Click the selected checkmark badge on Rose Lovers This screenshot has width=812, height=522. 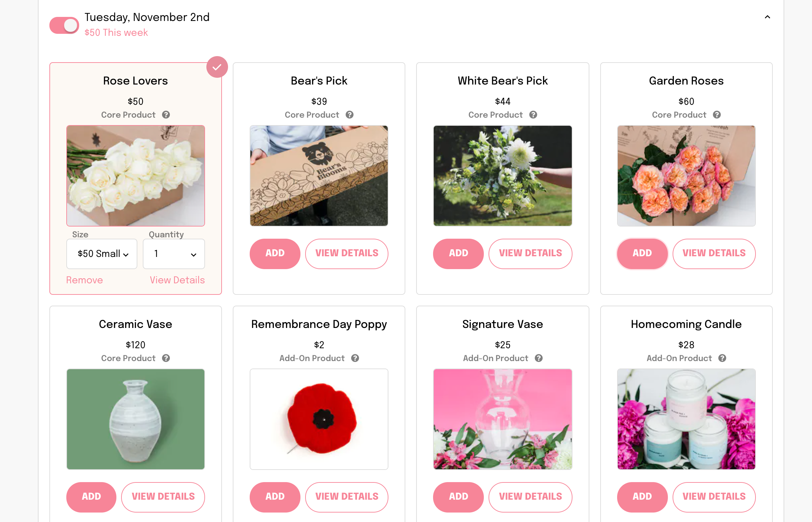tap(217, 67)
